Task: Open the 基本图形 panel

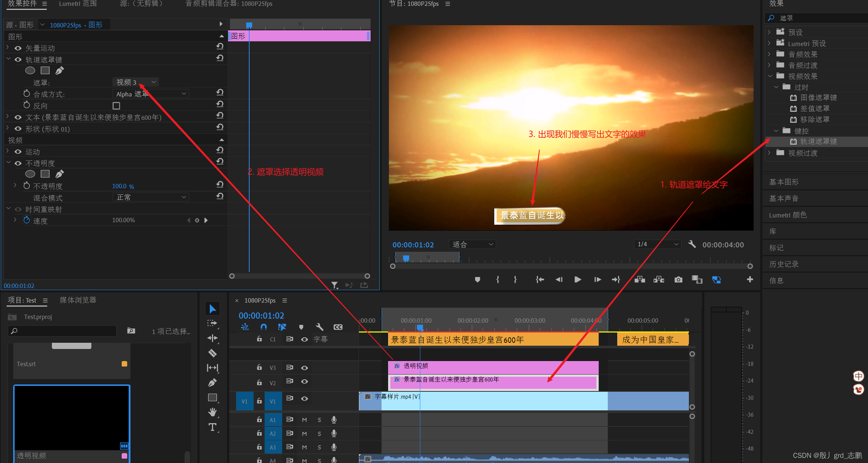Action: (x=784, y=182)
